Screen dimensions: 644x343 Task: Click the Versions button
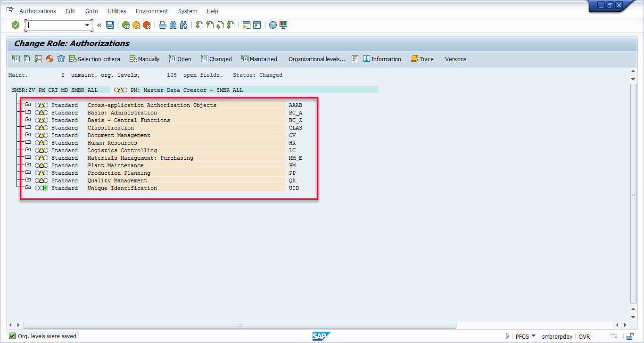pos(455,59)
